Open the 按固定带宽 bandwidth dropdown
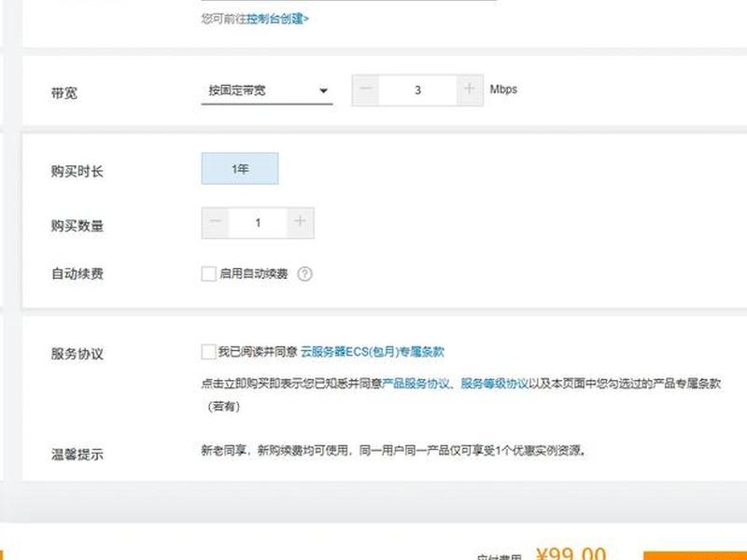 coord(267,91)
